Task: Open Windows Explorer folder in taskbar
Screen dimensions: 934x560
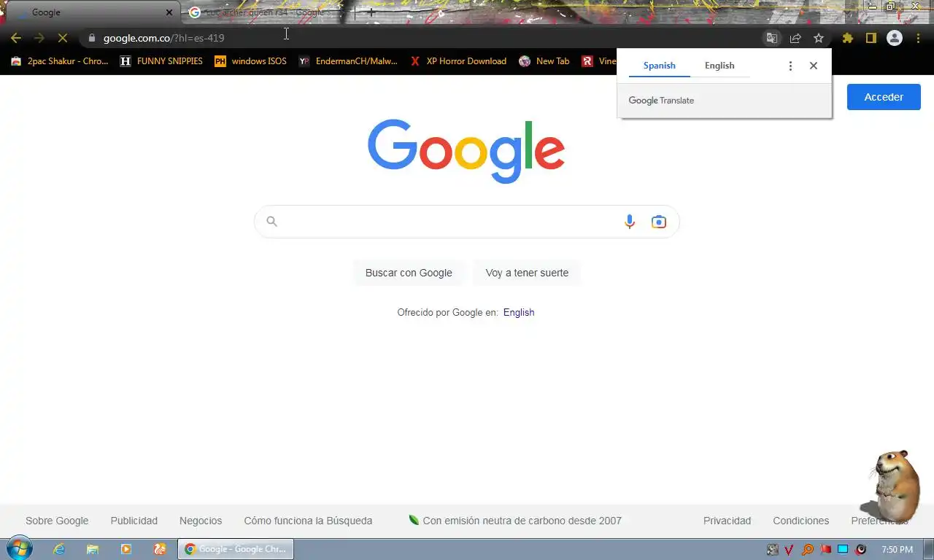Action: click(93, 549)
